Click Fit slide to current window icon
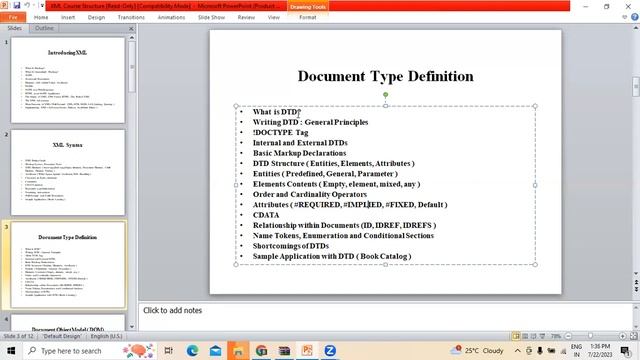 [633, 336]
